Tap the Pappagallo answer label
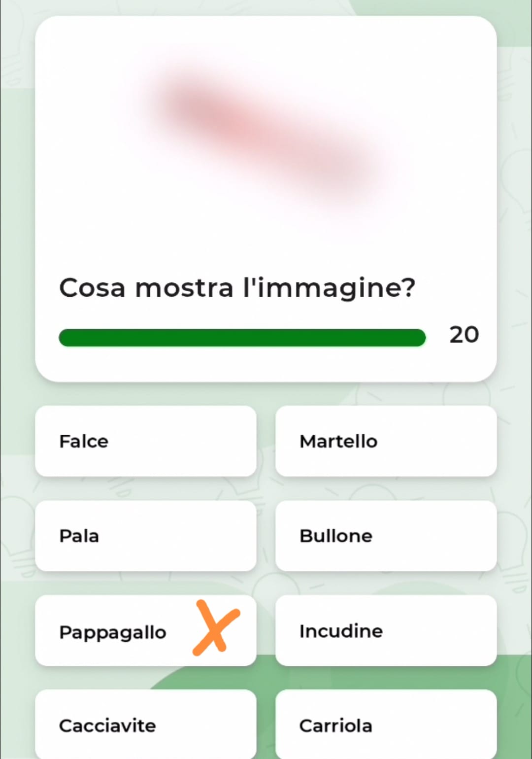The width and height of the screenshot is (532, 759). tap(113, 632)
